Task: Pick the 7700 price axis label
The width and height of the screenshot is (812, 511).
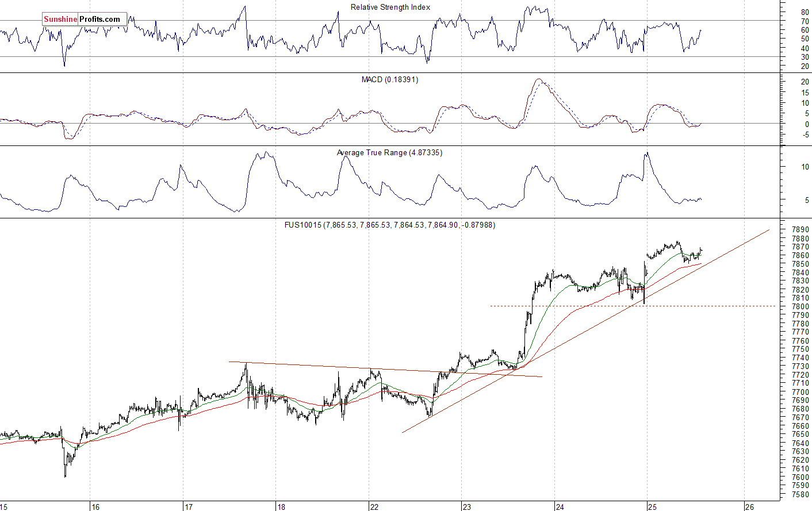Action: 800,392
